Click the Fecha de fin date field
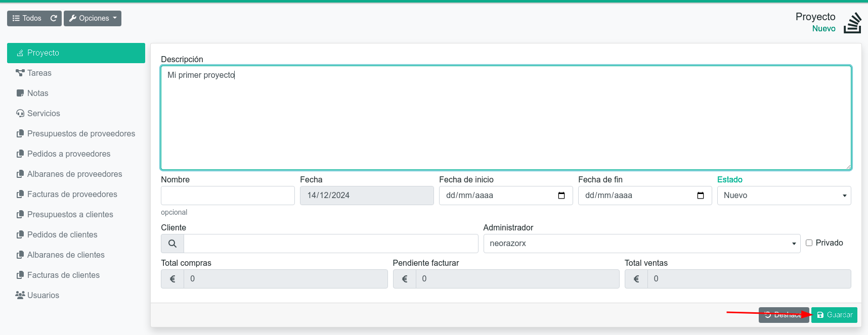The width and height of the screenshot is (868, 335). (x=645, y=196)
